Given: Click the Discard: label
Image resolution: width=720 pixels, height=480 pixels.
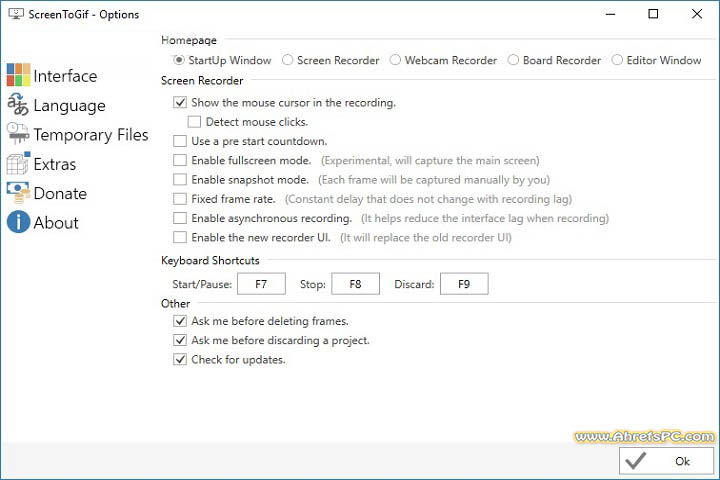Looking at the screenshot, I should [414, 284].
